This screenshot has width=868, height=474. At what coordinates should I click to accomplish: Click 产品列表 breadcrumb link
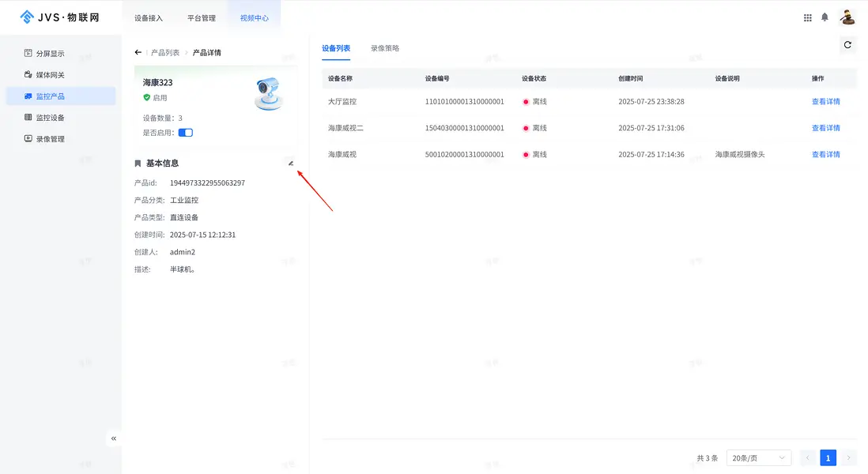coord(165,53)
